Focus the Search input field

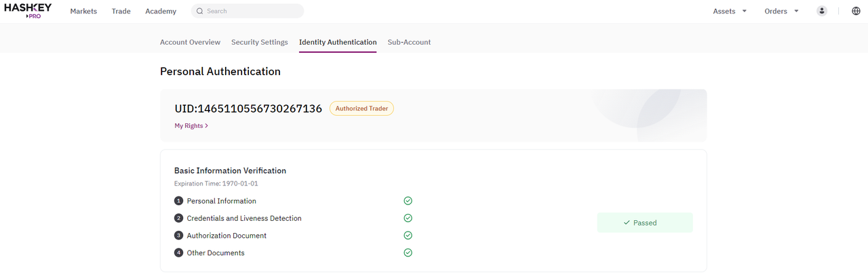click(248, 11)
